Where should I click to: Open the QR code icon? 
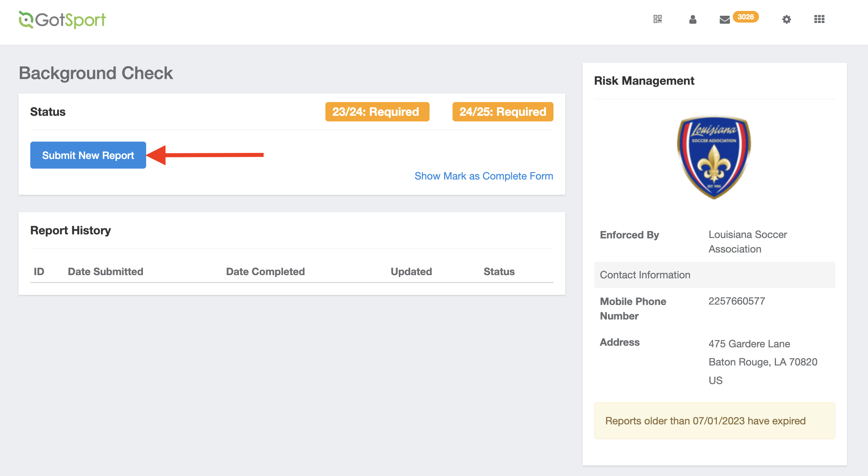(x=657, y=19)
